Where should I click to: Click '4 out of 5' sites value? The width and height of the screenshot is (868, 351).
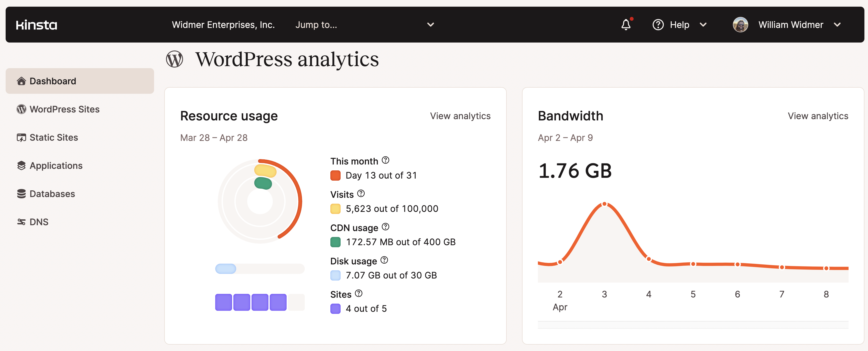coord(366,308)
